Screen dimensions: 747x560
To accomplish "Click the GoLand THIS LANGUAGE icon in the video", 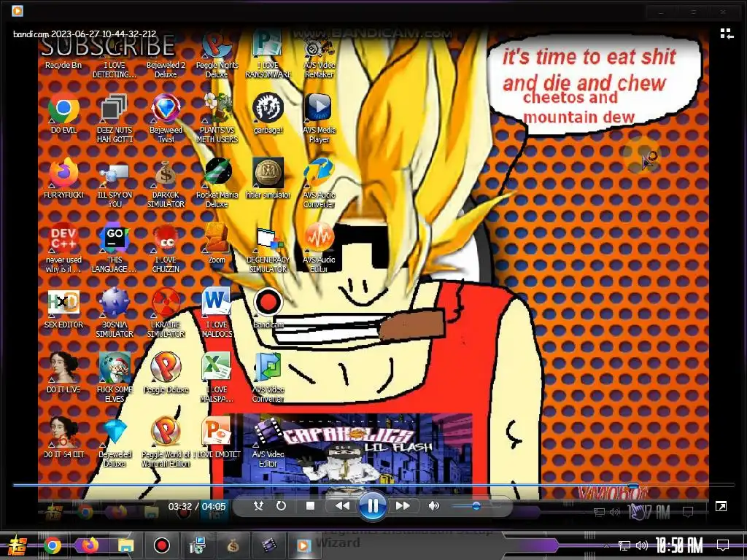I will coord(115,248).
